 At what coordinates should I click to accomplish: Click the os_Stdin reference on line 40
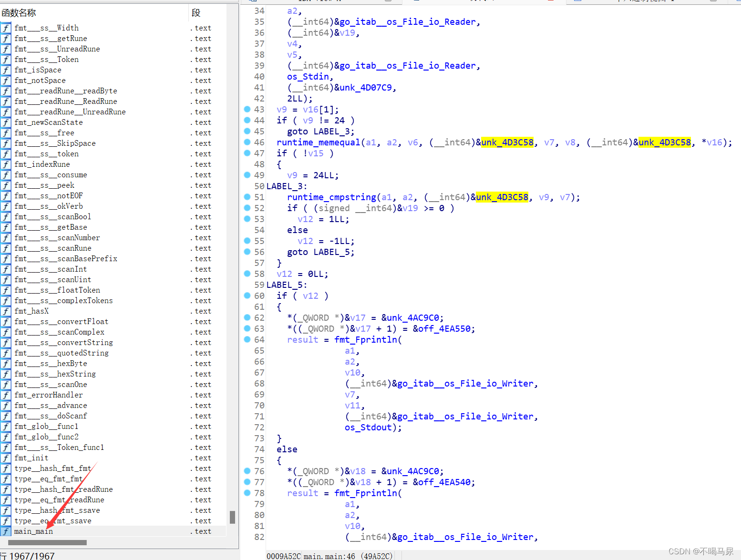pos(308,76)
